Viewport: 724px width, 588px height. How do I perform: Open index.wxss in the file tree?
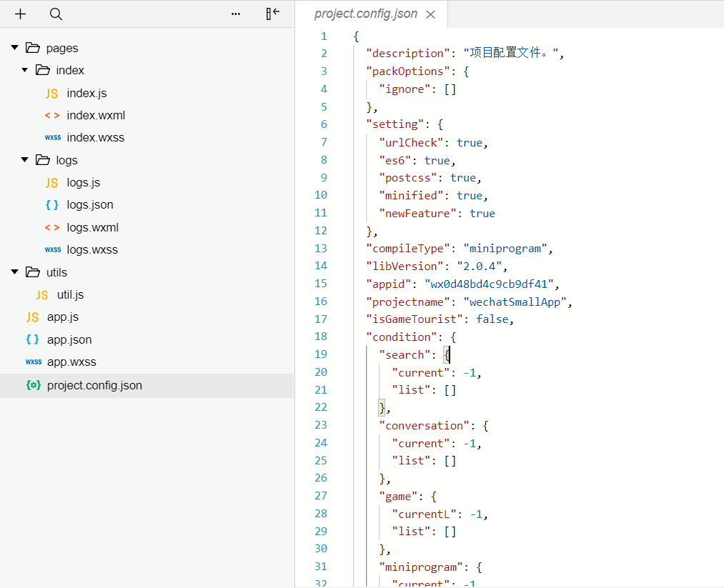tap(95, 138)
